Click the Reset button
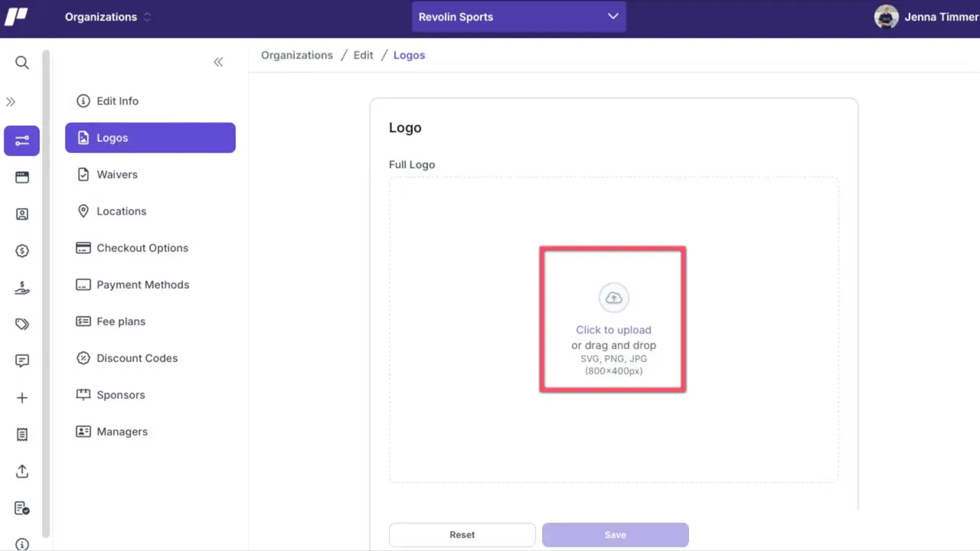 462,534
